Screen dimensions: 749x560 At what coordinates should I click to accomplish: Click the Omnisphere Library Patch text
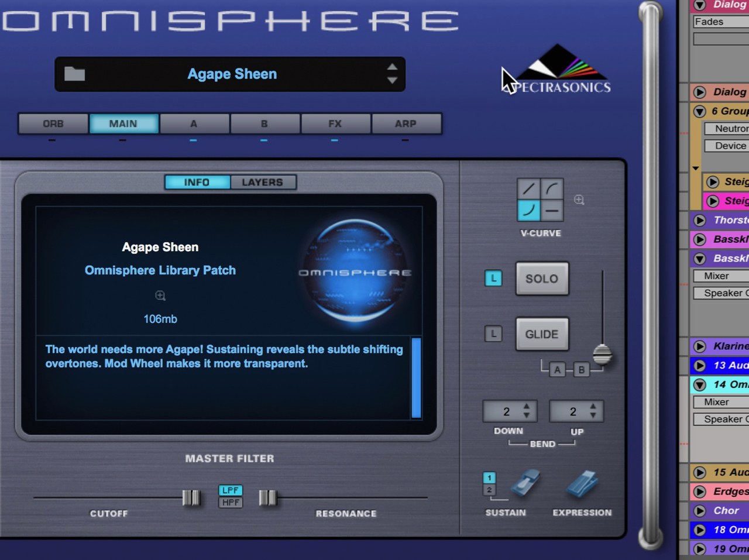(x=160, y=270)
